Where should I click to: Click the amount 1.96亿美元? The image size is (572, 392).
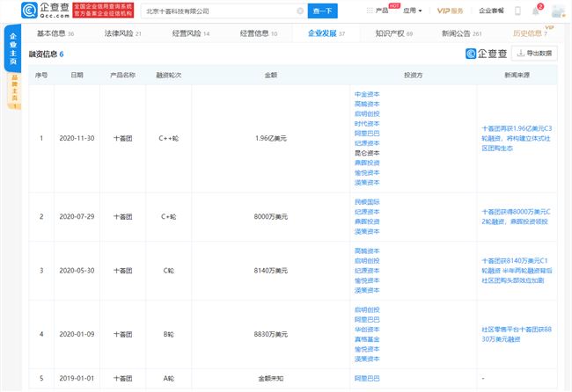(271, 139)
